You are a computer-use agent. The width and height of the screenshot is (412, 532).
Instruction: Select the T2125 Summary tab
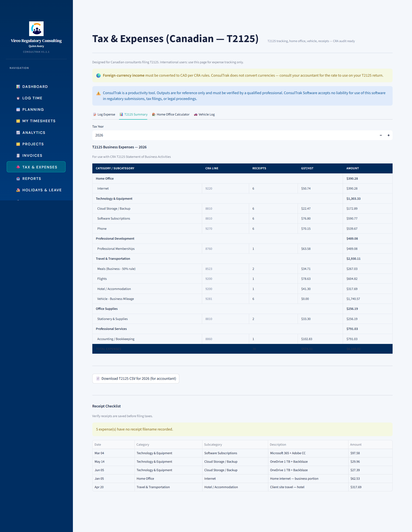click(133, 114)
